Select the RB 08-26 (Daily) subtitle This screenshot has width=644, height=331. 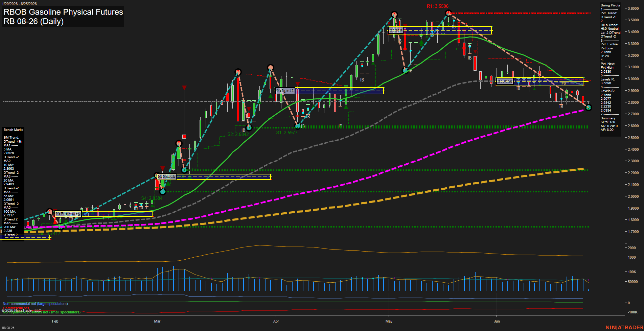33,21
